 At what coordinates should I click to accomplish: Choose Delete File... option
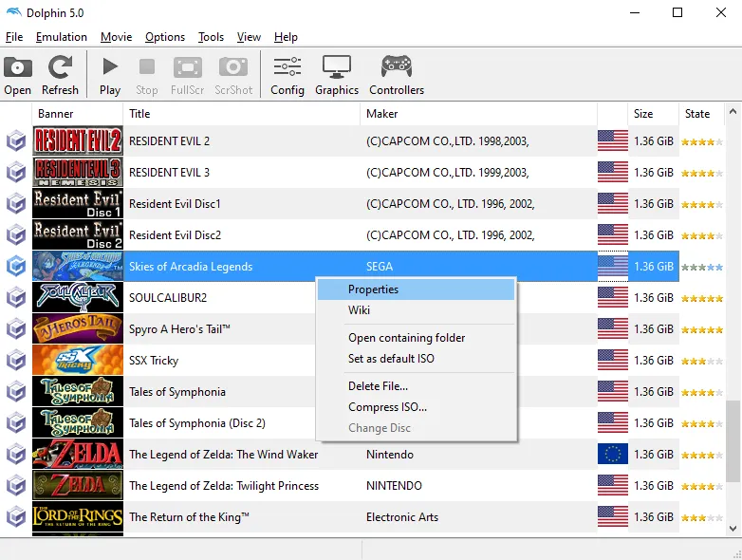click(416, 385)
